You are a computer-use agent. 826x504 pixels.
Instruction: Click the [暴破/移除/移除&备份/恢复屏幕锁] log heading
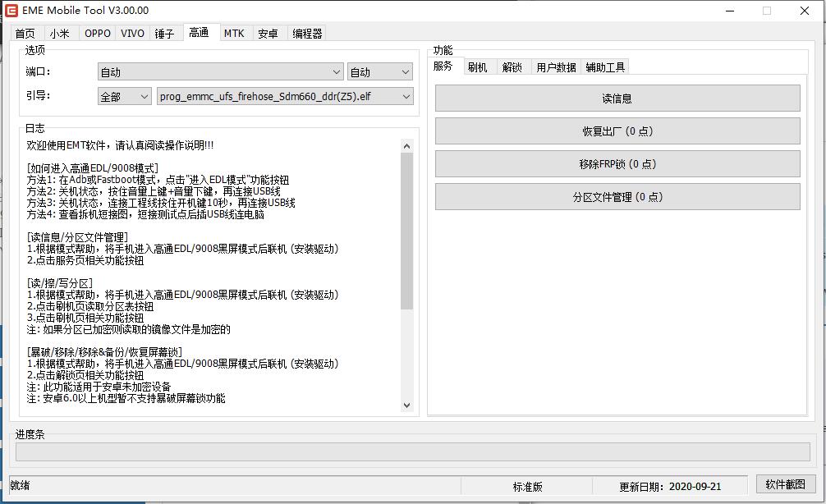pos(104,352)
